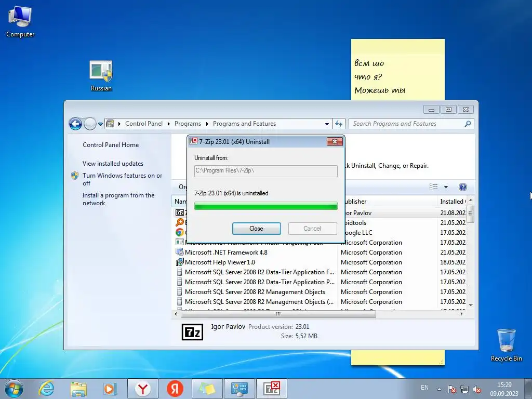Click the Chrome icon in program list
Viewport: 532px width, 399px height.
click(179, 232)
